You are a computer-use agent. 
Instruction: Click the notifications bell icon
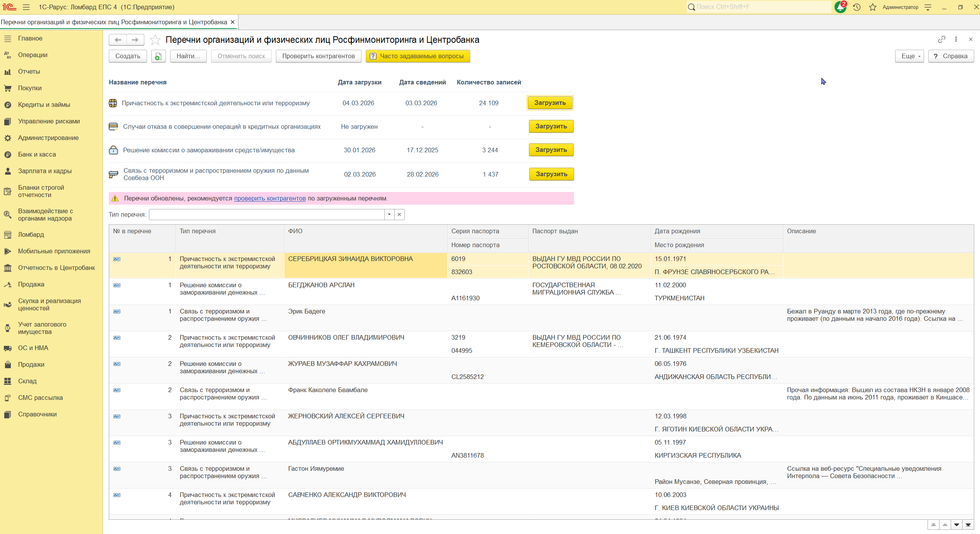[x=840, y=7]
